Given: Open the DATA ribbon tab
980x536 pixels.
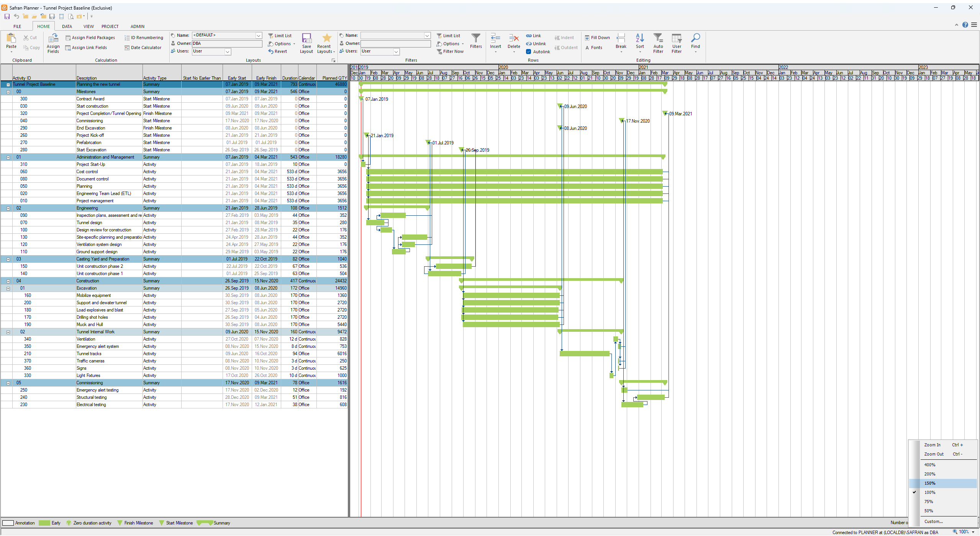Looking at the screenshot, I should click(x=66, y=26).
